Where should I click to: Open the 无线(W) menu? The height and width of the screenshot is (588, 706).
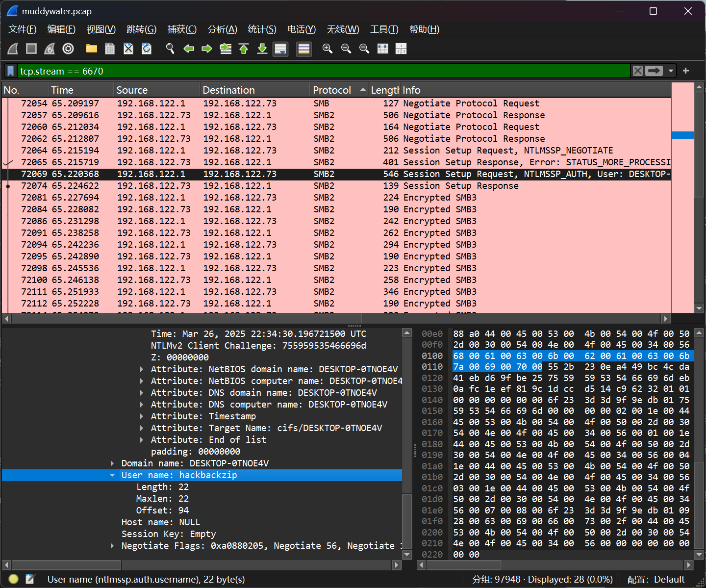343,29
